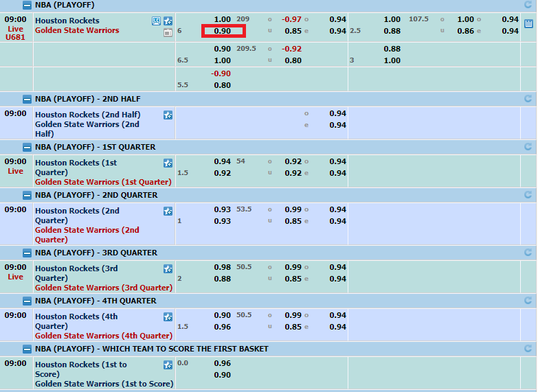This screenshot has width=538, height=392.
Task: Collapse NBA (PLAYOFF) - 3RD QUARTER section
Action: [27, 253]
